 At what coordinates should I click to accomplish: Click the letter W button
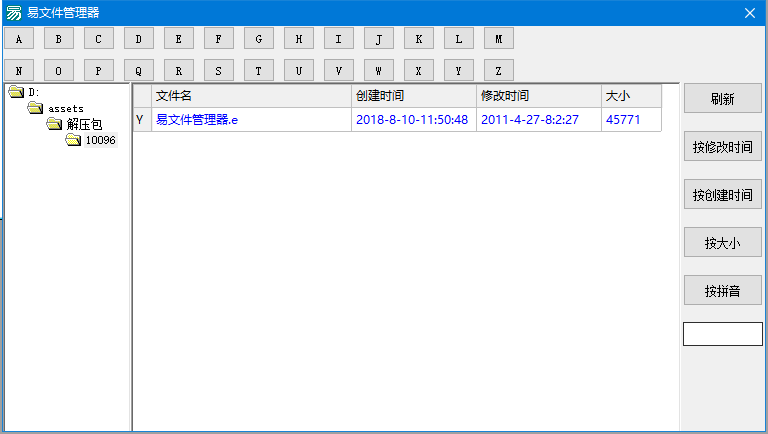pos(379,71)
